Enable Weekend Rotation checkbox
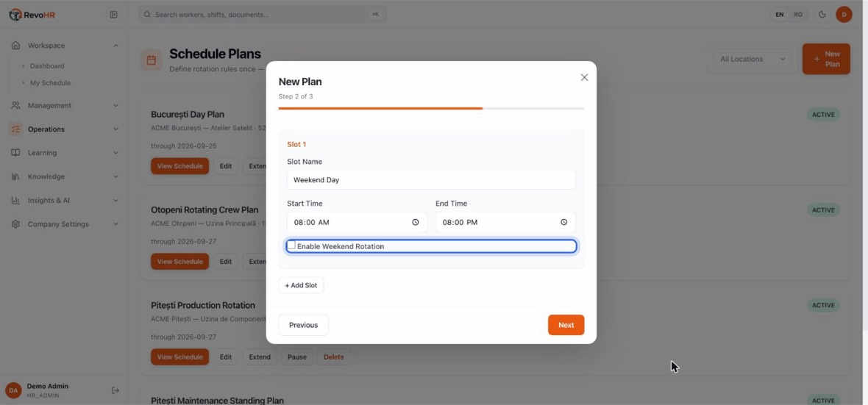Image resolution: width=868 pixels, height=405 pixels. pyautogui.click(x=291, y=245)
